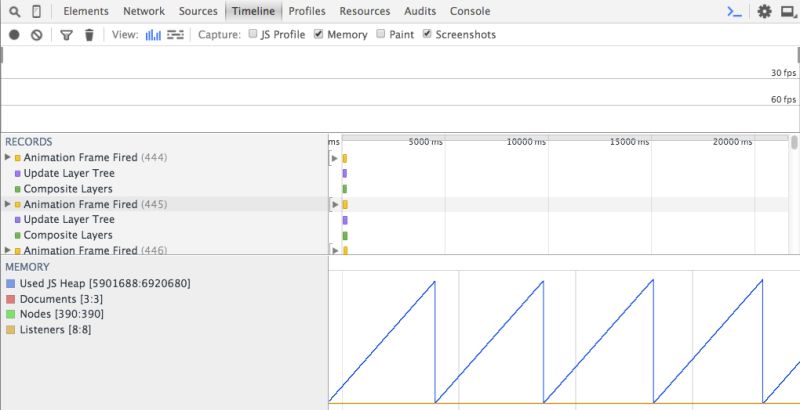
Task: Uncheck the Screenshots capture checkbox
Action: click(427, 34)
